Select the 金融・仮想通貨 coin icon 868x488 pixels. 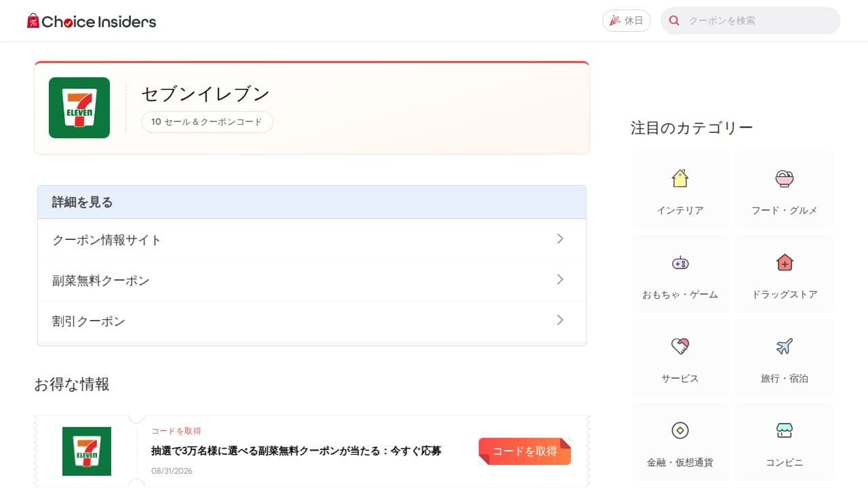[679, 430]
